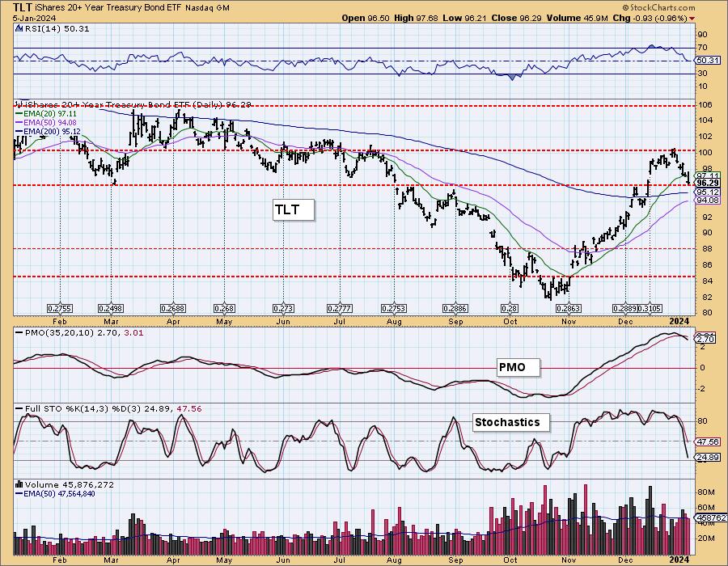Click the 95.12 price tag on the axis
Screen dimensions: 728x566
click(x=708, y=192)
